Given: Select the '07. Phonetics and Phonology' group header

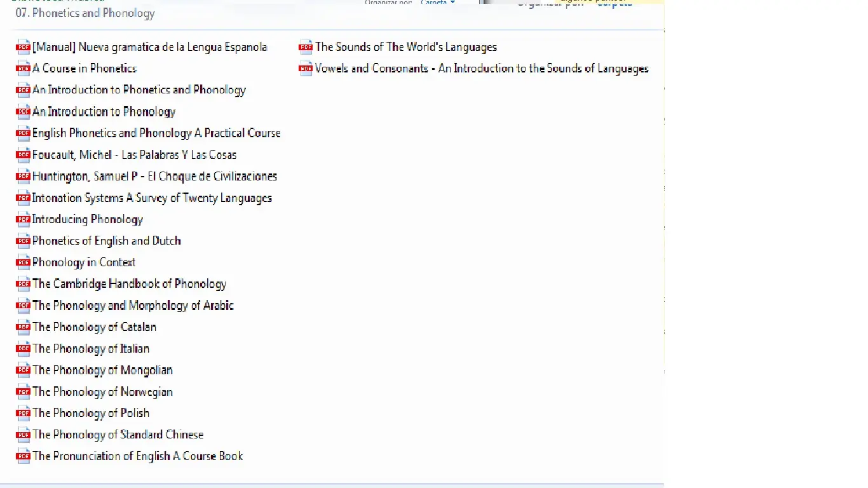Looking at the screenshot, I should (85, 13).
